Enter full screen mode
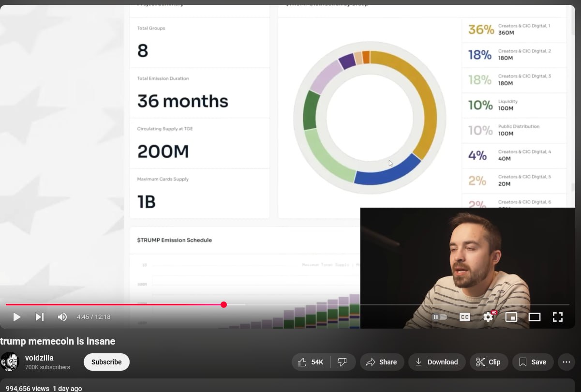This screenshot has height=392, width=581. [x=558, y=317]
